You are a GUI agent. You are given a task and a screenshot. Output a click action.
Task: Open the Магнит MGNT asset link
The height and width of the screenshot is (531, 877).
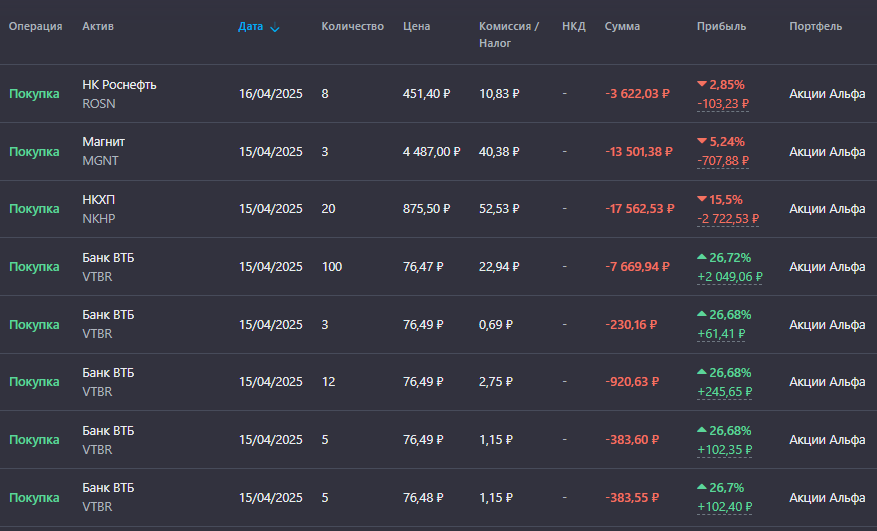point(103,151)
